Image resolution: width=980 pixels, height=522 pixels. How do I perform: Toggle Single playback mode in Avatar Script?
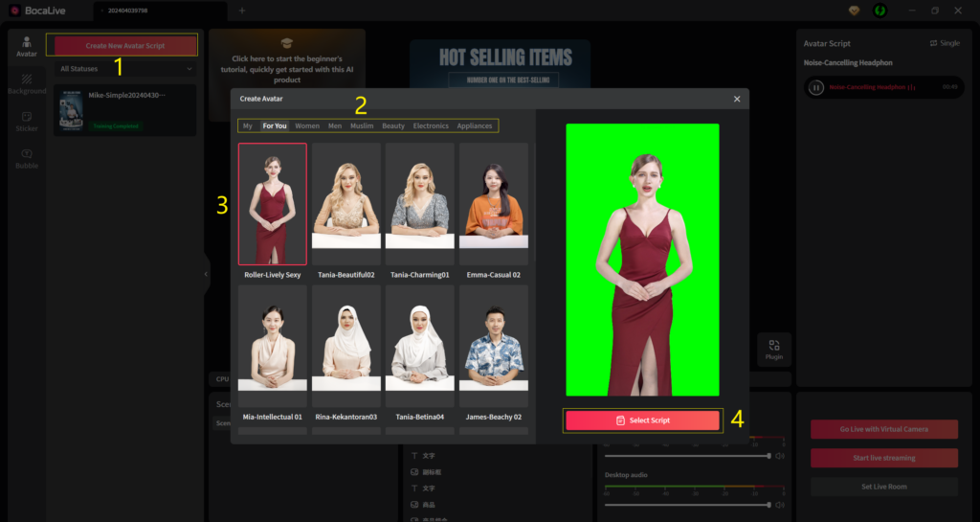[x=945, y=43]
